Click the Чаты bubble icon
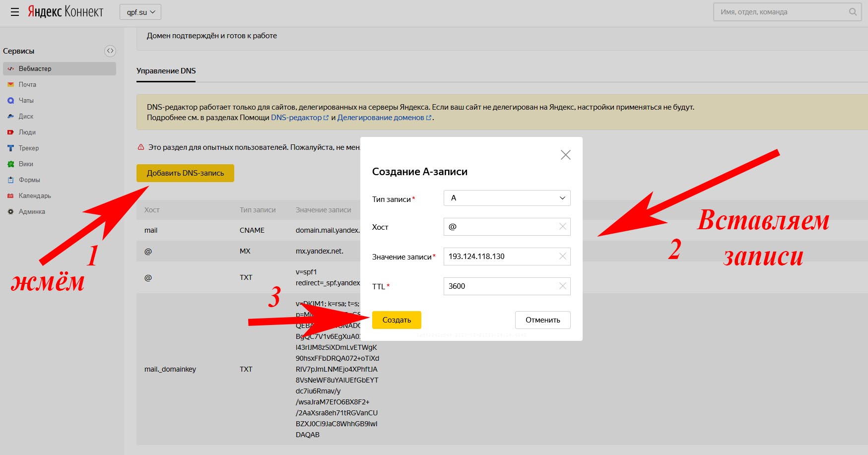Screen dimensions: 868x455 pyautogui.click(x=10, y=100)
